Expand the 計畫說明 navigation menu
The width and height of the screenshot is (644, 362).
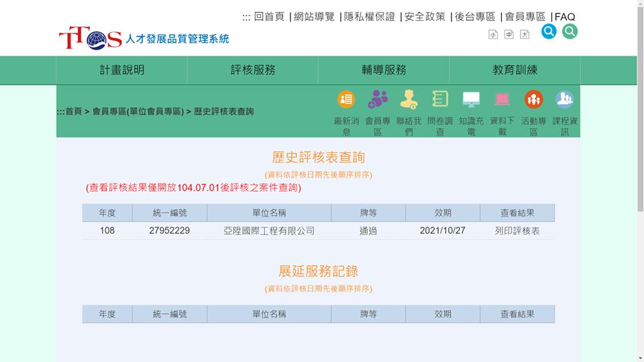(x=121, y=70)
